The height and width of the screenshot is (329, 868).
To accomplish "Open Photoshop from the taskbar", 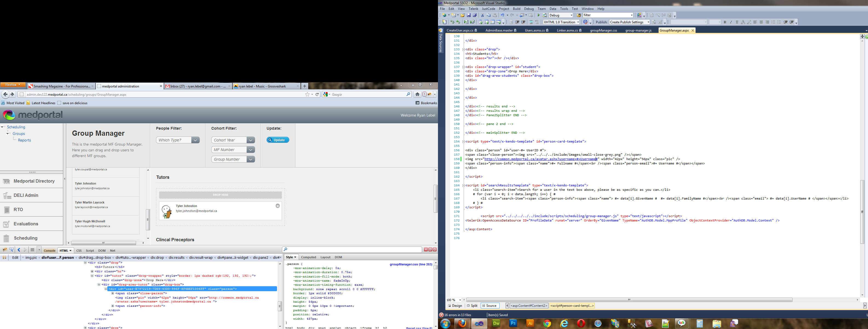I will pos(513,324).
